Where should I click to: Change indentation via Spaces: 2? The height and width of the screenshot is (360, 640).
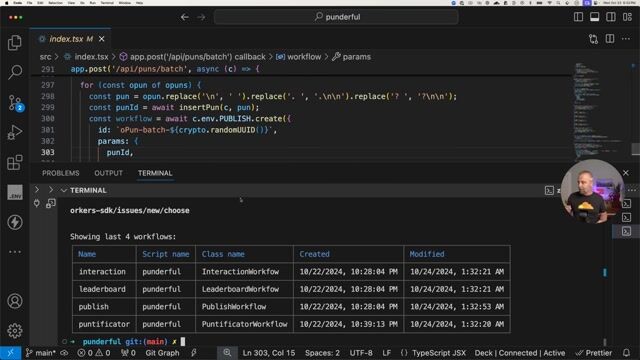[x=322, y=353]
